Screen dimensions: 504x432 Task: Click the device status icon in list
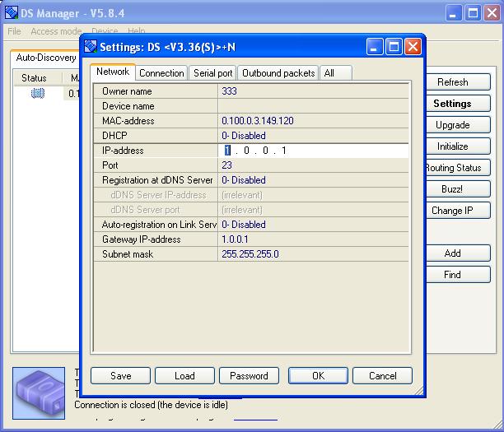pos(38,94)
